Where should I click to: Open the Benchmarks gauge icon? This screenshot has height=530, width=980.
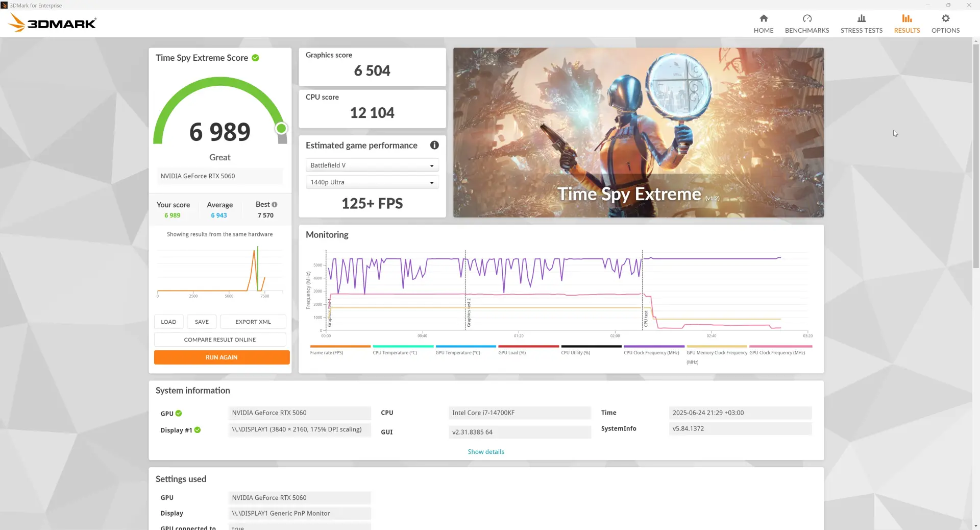point(807,18)
